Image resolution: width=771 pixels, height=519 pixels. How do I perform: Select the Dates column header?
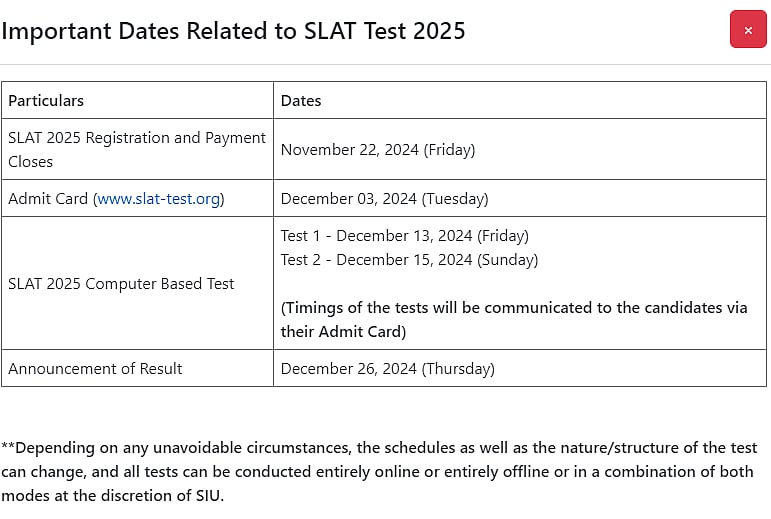(x=301, y=101)
